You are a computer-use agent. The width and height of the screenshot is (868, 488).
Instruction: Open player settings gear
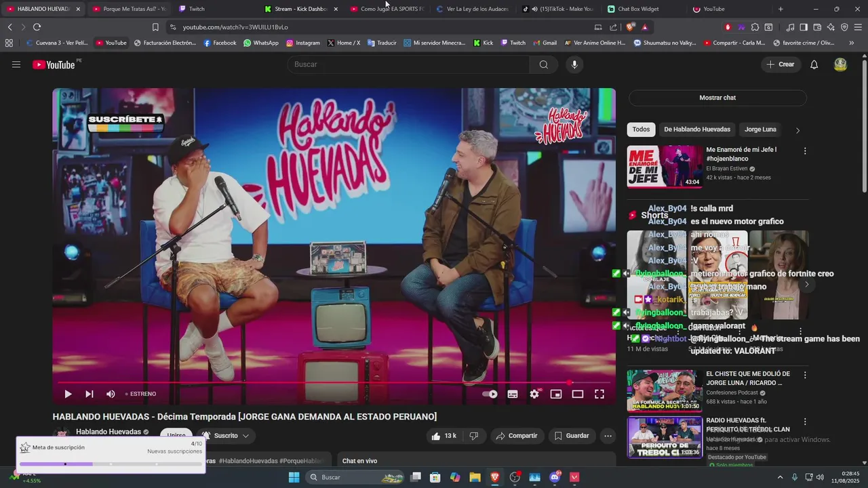[x=534, y=394]
